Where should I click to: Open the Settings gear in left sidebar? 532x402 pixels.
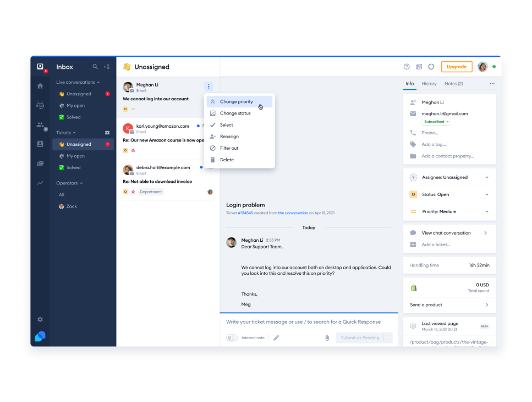point(40,319)
